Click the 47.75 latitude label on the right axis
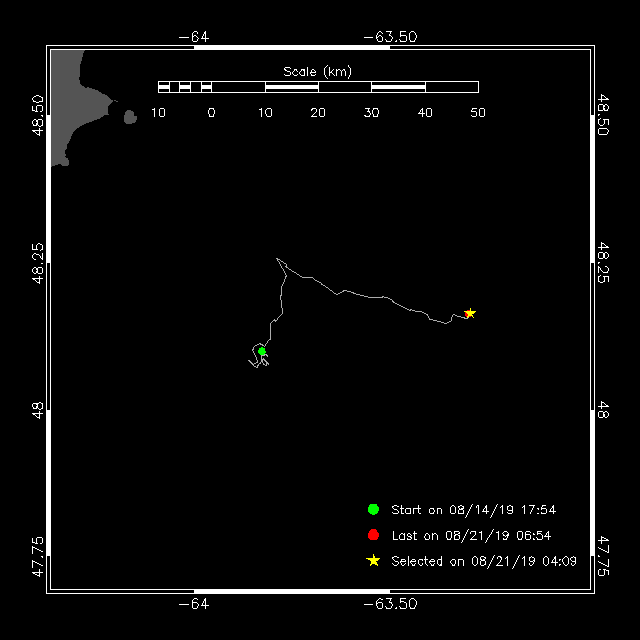This screenshot has width=640, height=640. tap(602, 557)
